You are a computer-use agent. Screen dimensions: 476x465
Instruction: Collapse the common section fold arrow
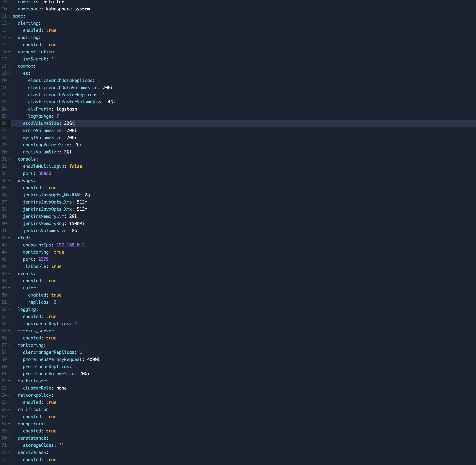point(9,66)
